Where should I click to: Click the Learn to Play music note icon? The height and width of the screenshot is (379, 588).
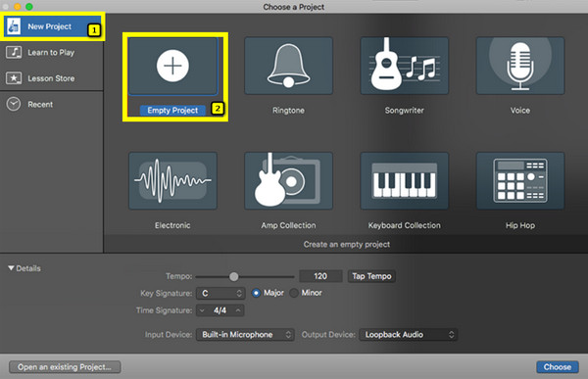14,52
